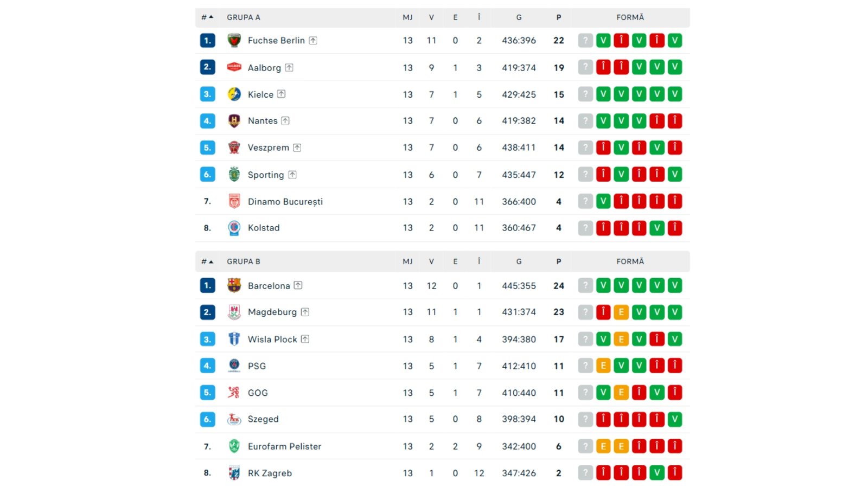Click the Aalborg club crest
The height and width of the screenshot is (487, 868).
(234, 67)
